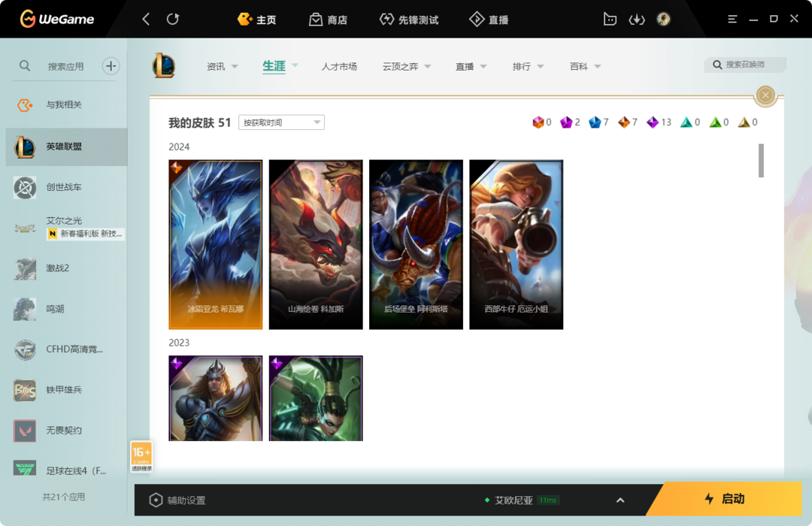
Task: Focus the 搜索召唤师 search box
Action: point(744,65)
